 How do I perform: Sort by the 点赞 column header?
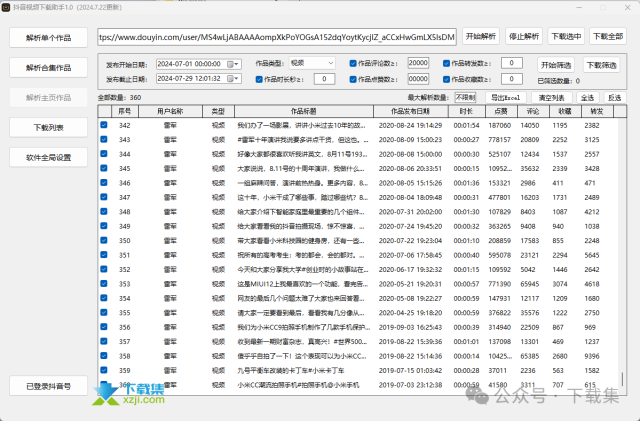pos(501,111)
